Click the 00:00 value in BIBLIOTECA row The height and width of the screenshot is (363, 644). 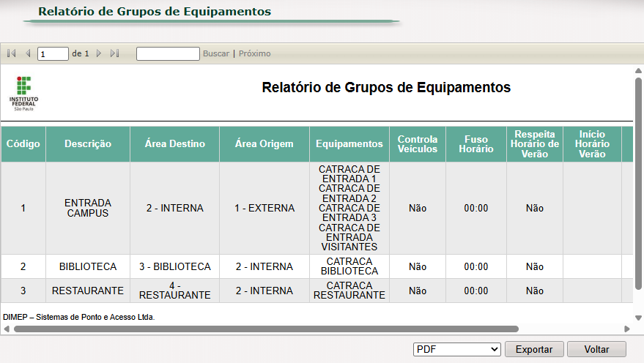(476, 266)
